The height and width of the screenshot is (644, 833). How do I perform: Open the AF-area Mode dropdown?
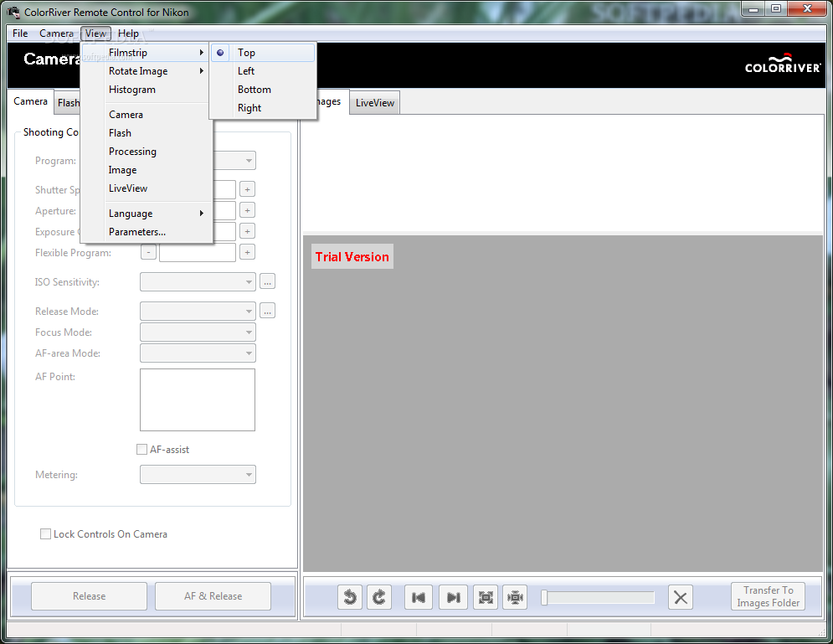(x=198, y=353)
